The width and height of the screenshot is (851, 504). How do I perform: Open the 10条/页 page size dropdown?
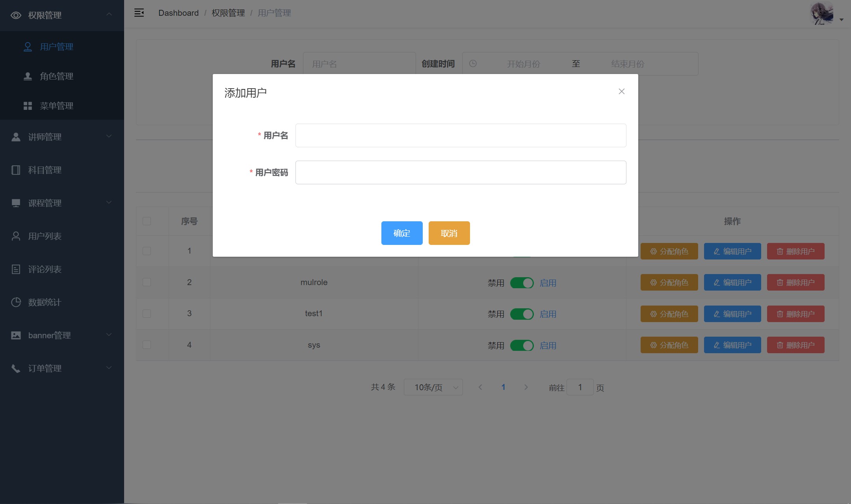(x=433, y=387)
